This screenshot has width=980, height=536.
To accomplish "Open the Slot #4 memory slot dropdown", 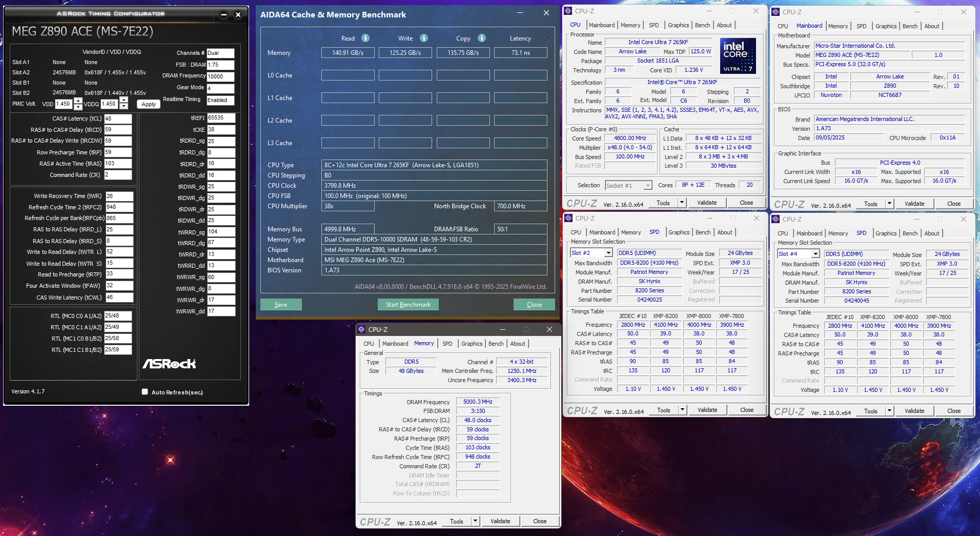I will [x=815, y=254].
